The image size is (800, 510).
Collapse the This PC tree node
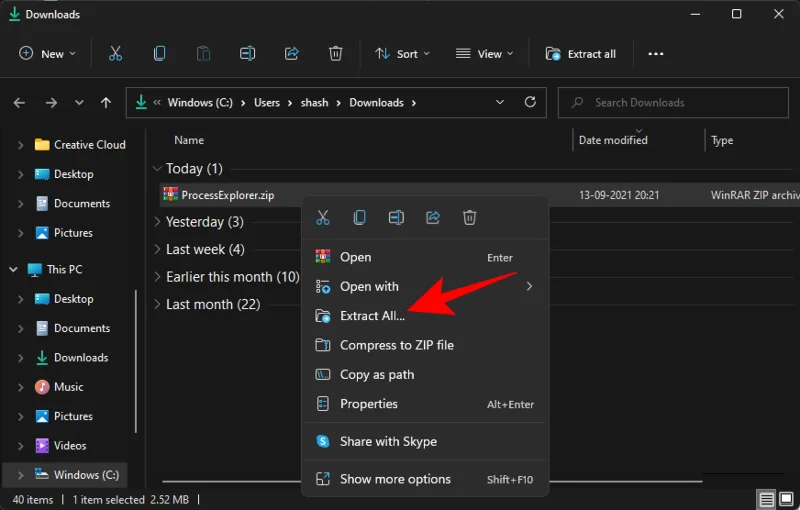14,270
